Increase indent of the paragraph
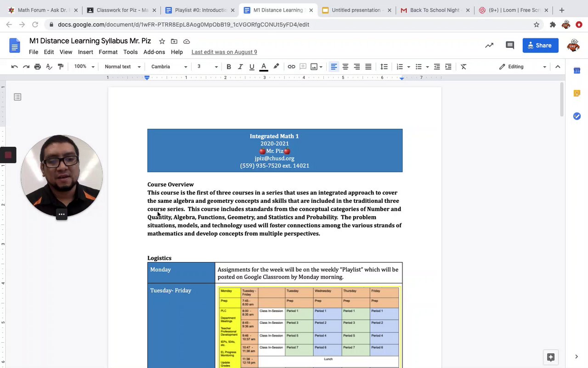Image resolution: width=588 pixels, height=368 pixels. (x=448, y=67)
